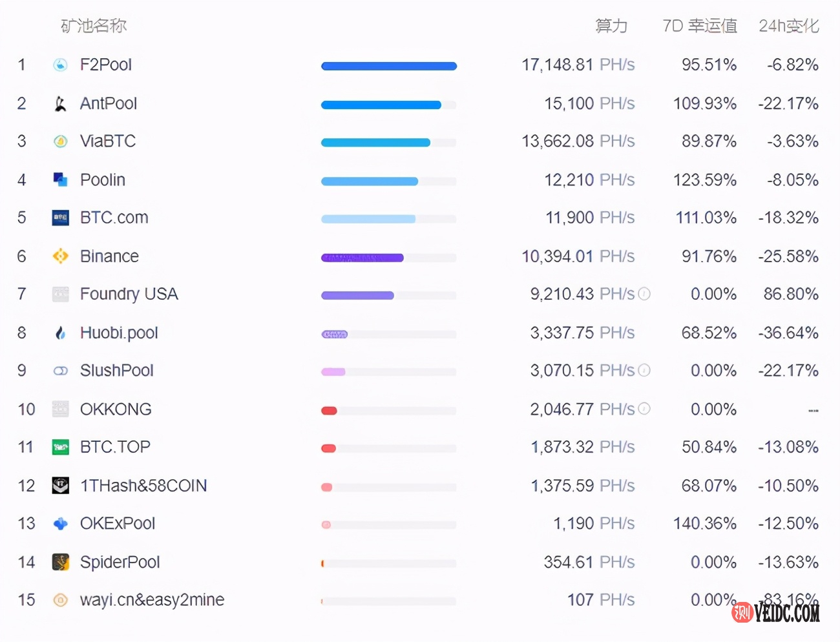840x642 pixels.
Task: Click the SlushPool logo icon
Action: coord(60,371)
